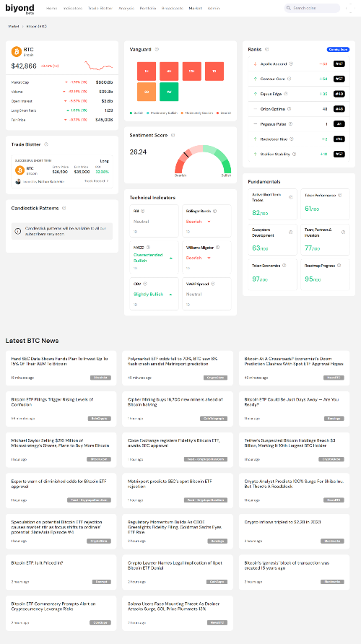Open the Track Record link
This screenshot has width=361, height=644.
click(97, 180)
